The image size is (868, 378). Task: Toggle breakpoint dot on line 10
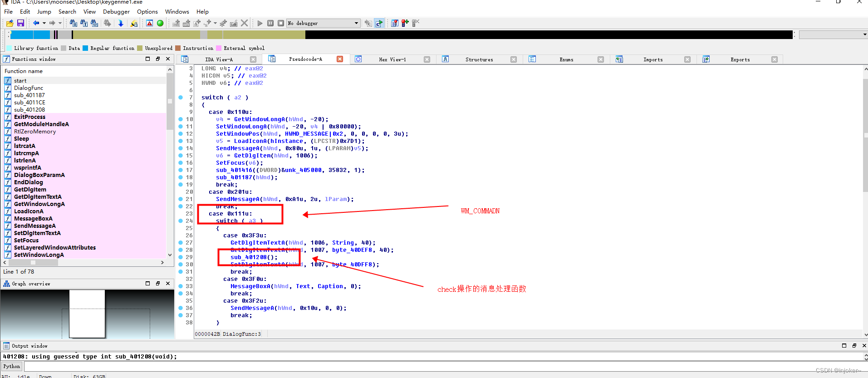(181, 119)
